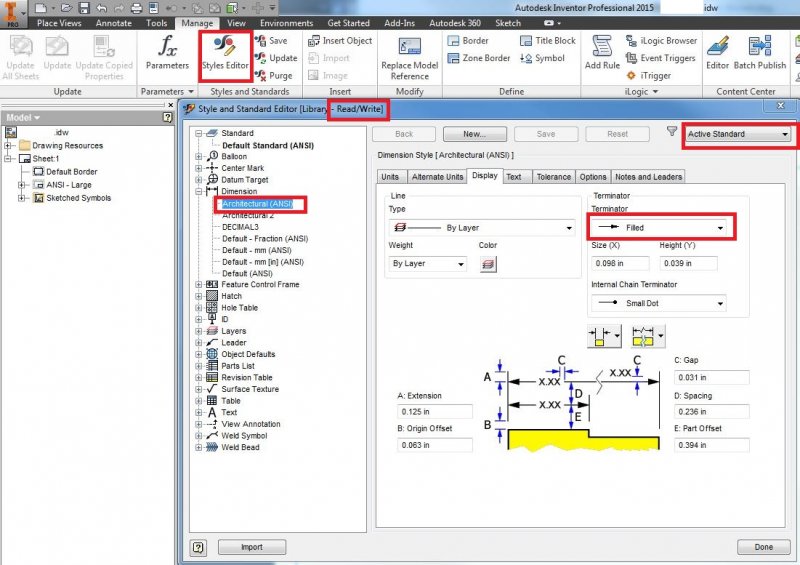Open the Styles Editor tool
This screenshot has width=800, height=565.
pos(225,54)
